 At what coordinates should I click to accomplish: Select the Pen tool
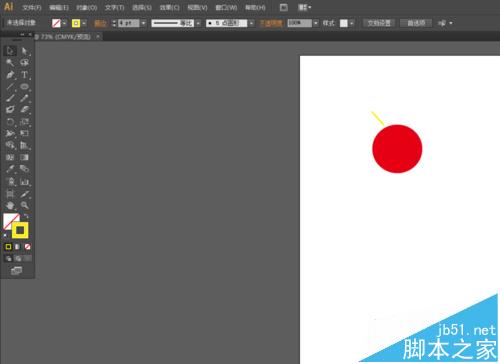(x=10, y=75)
